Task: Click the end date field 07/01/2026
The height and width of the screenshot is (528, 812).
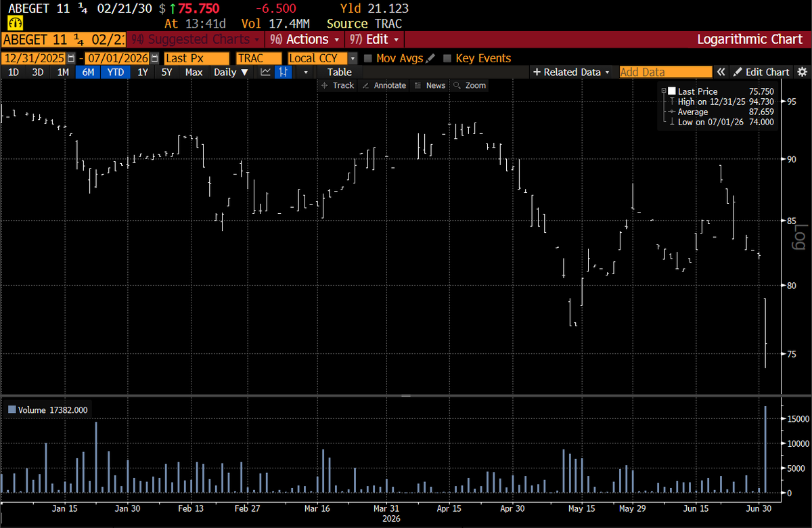Action: coord(116,59)
